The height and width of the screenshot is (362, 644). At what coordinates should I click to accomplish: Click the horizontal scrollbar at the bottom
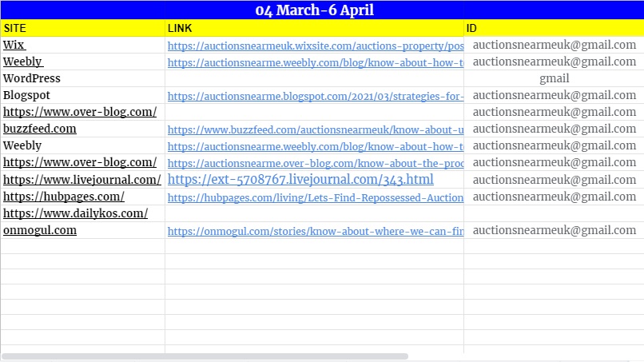point(205,356)
